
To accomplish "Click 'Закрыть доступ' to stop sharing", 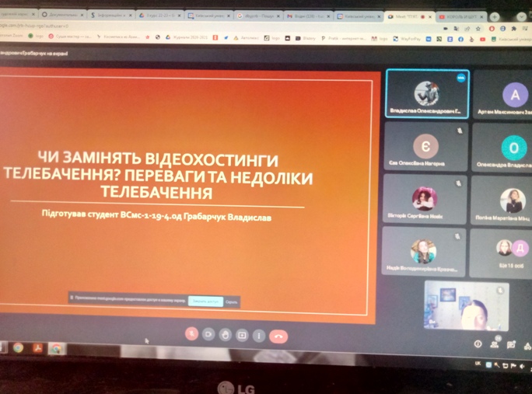I will (x=205, y=301).
